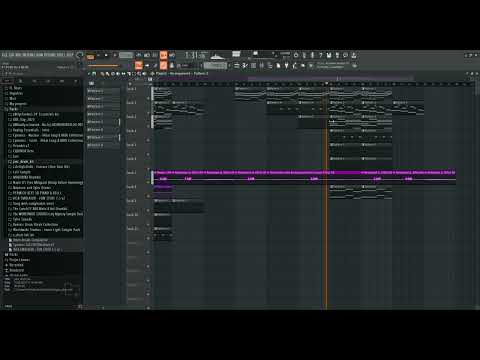Select the playlist Zoom tool

pos(139,74)
